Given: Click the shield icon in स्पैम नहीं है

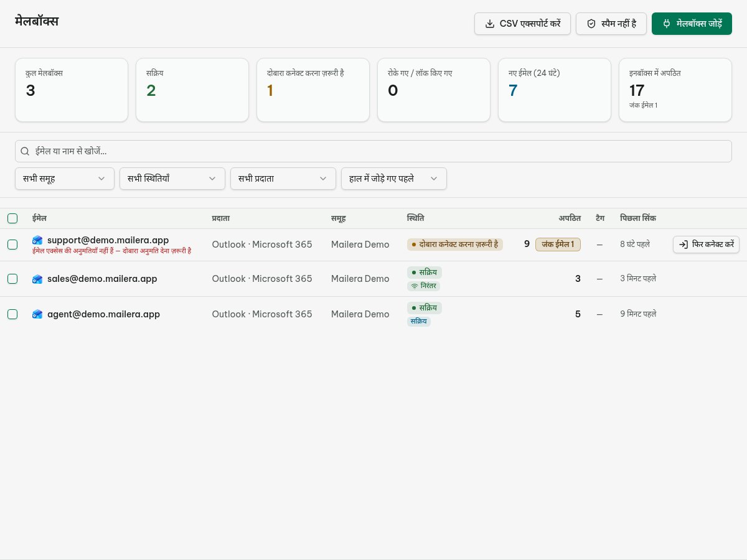Looking at the screenshot, I should click(x=591, y=24).
